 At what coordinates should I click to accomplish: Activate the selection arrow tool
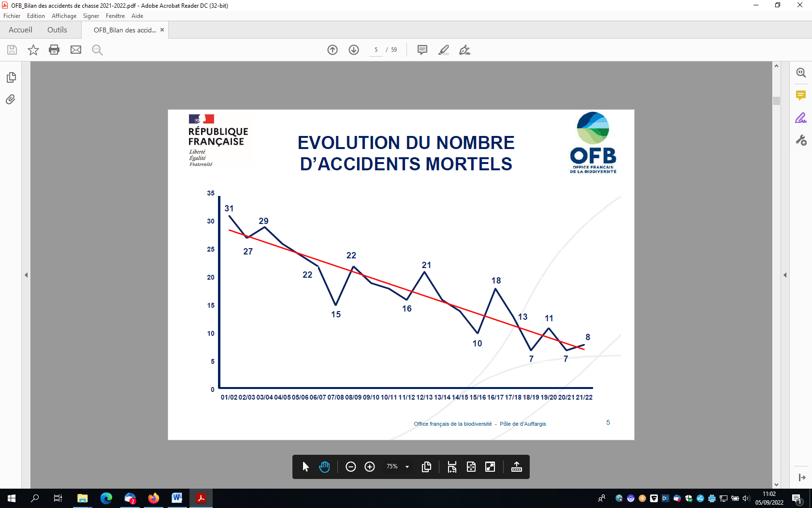point(305,467)
